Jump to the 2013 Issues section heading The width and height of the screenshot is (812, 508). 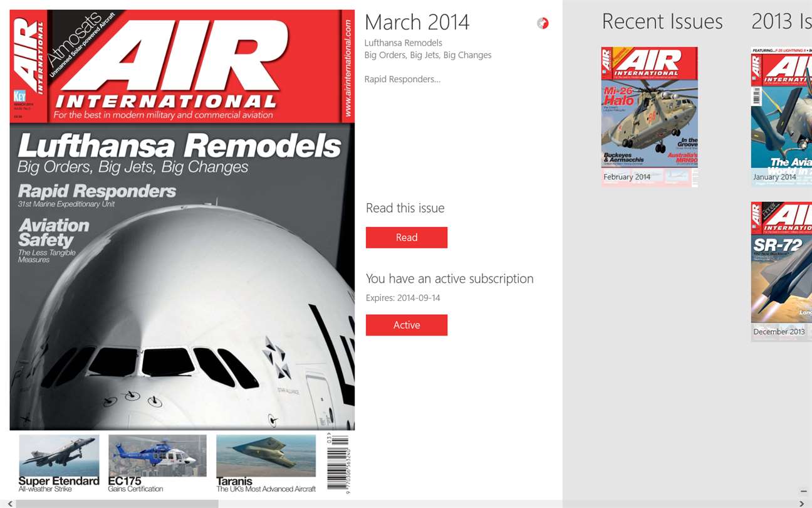click(781, 22)
